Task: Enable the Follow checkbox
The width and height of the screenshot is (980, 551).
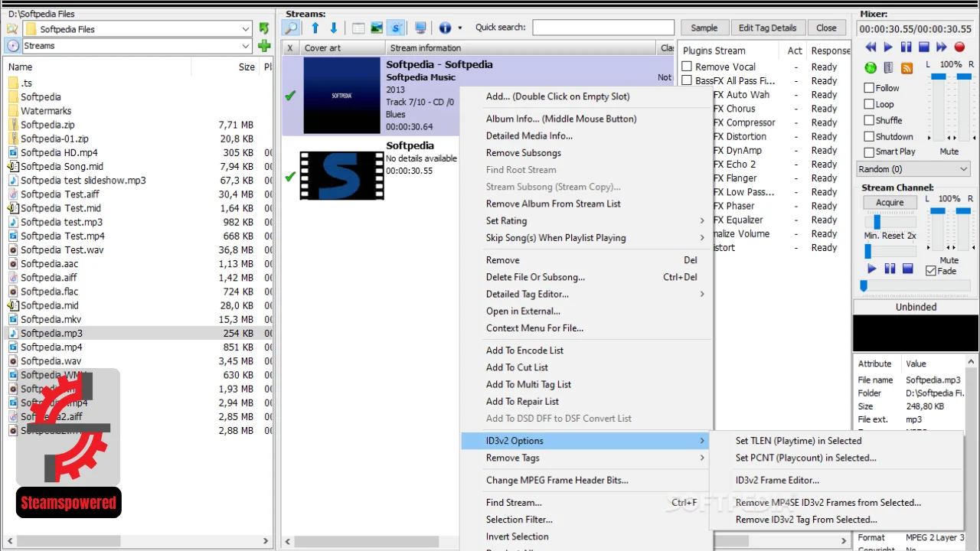Action: [869, 88]
